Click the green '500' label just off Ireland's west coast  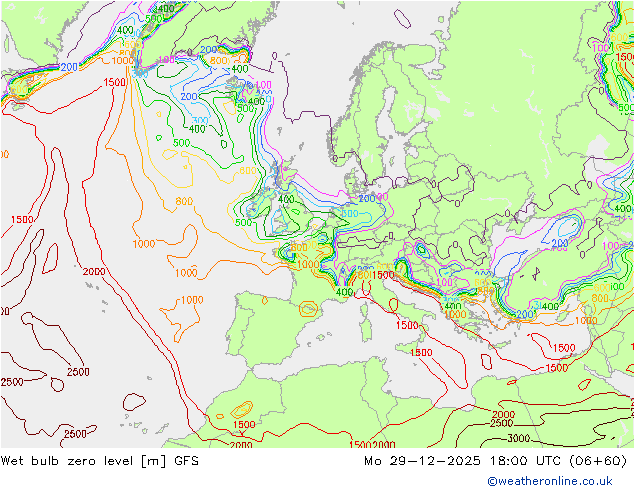[243, 222]
